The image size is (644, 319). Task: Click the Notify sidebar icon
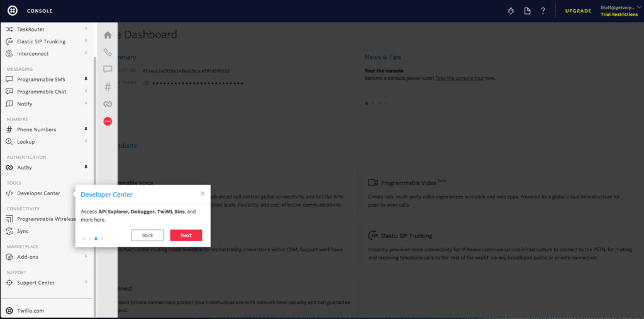click(9, 104)
